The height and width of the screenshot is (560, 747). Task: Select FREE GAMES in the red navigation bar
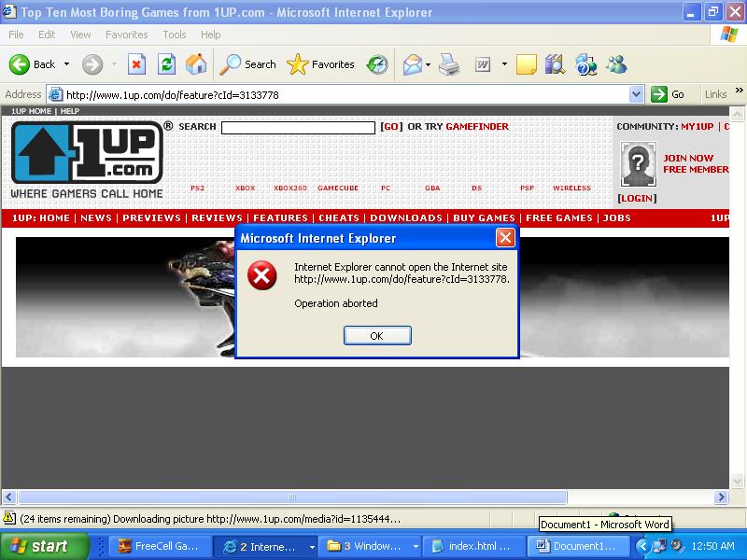tap(559, 218)
